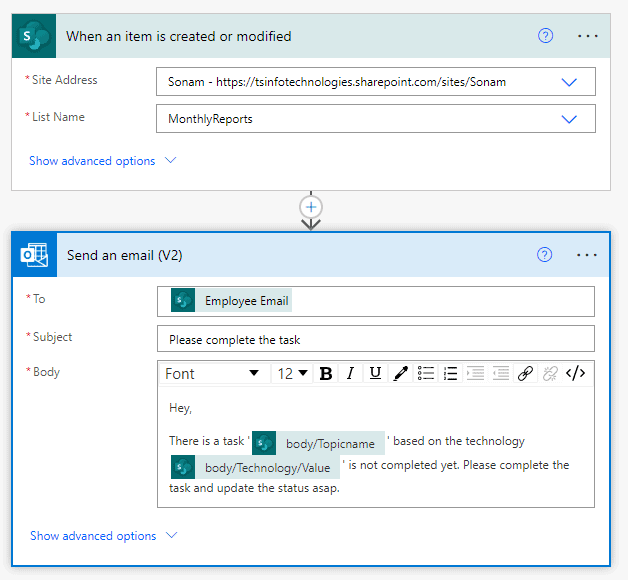Select the Employee Email token in To
Screen dimensions: 628x580
231,300
